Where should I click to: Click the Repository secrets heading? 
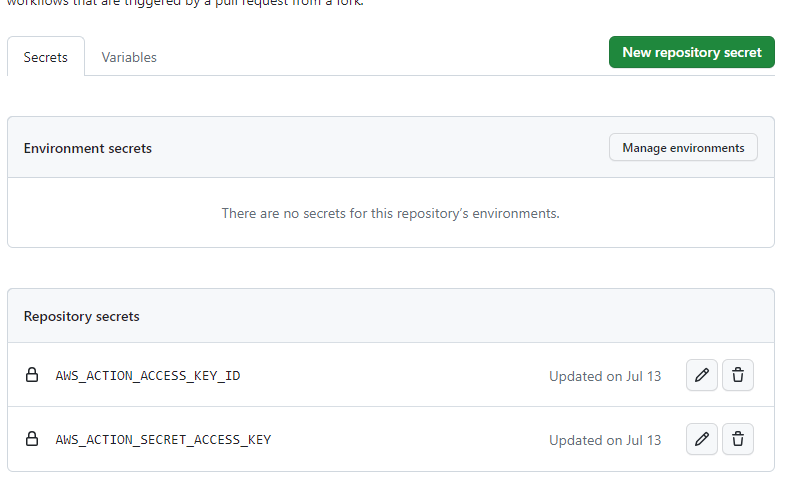tap(81, 316)
